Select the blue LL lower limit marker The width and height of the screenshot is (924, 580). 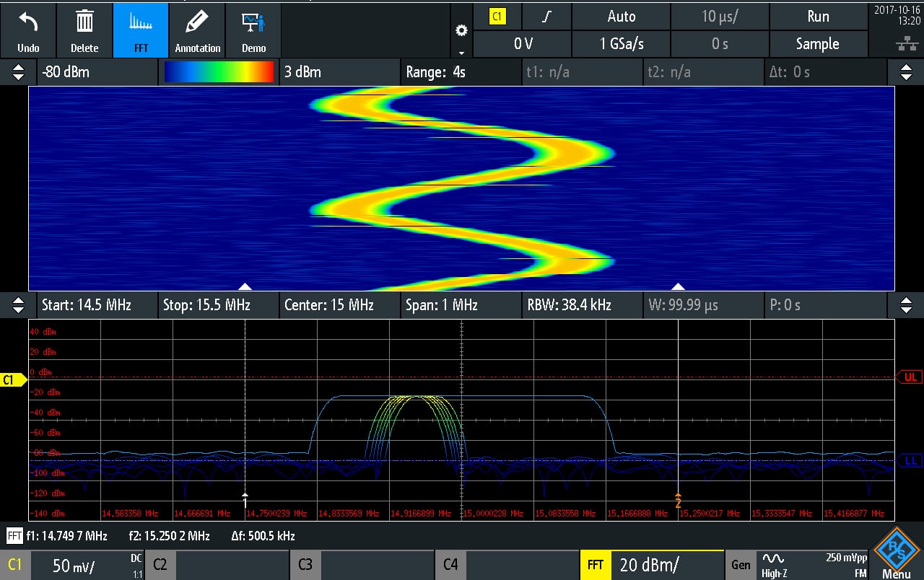[910, 460]
